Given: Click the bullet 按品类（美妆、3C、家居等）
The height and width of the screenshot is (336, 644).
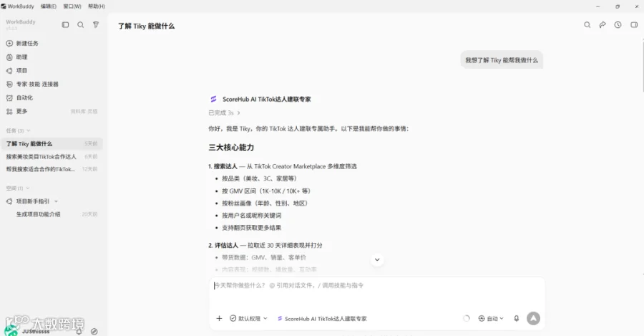Looking at the screenshot, I should click(259, 178).
